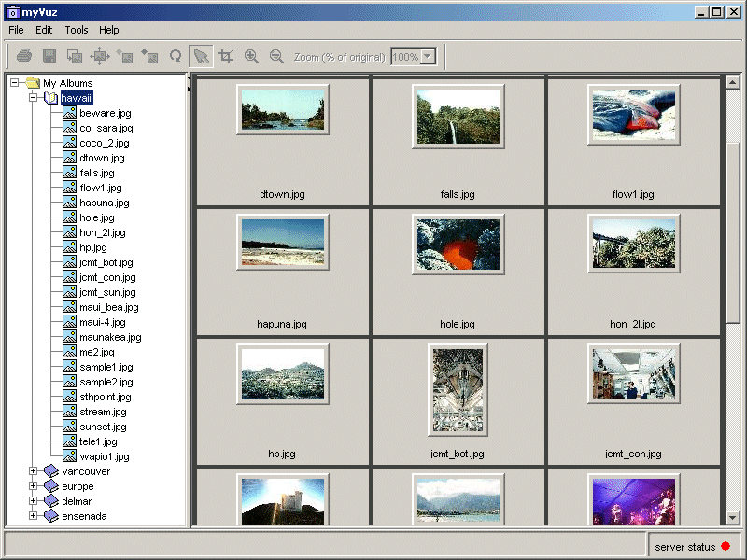The height and width of the screenshot is (560, 747).
Task: Click the split pane collapse arrow
Action: click(x=189, y=77)
